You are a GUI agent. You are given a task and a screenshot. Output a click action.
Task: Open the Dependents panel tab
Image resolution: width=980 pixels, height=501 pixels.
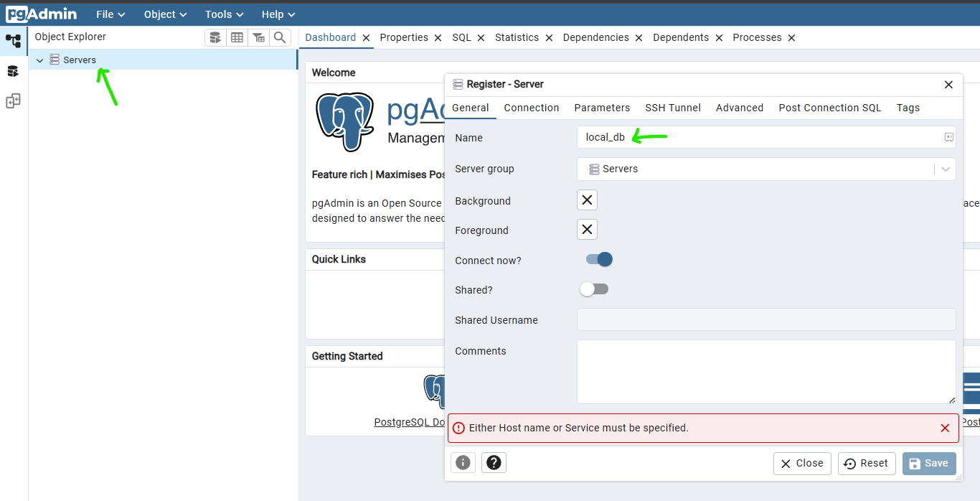[x=681, y=37]
